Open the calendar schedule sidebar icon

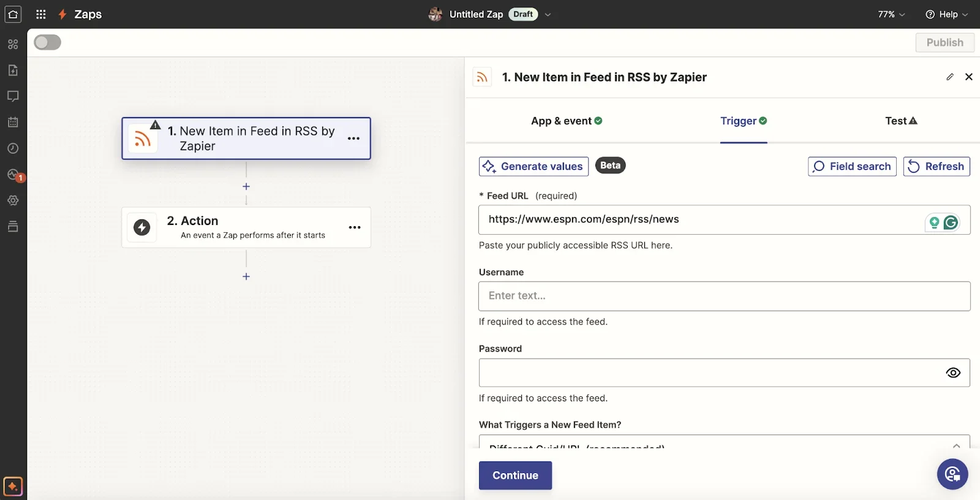coord(13,122)
